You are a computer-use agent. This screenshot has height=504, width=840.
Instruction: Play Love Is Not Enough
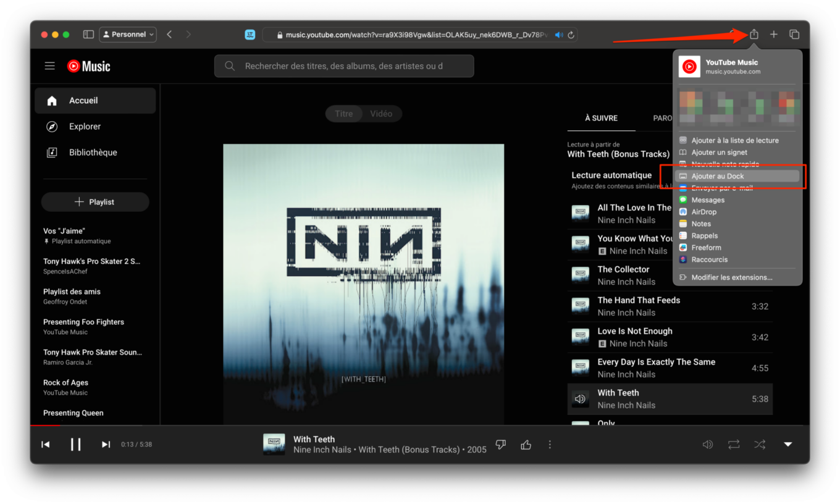click(x=670, y=337)
